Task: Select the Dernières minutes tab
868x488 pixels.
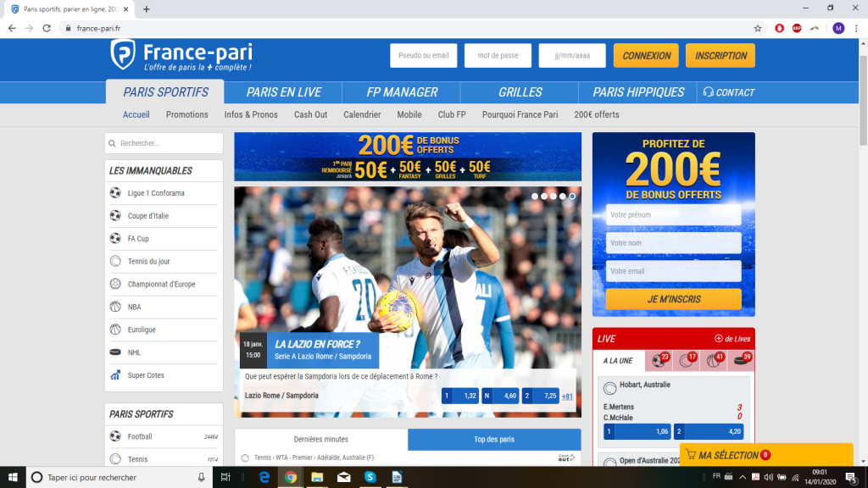Action: tap(321, 440)
